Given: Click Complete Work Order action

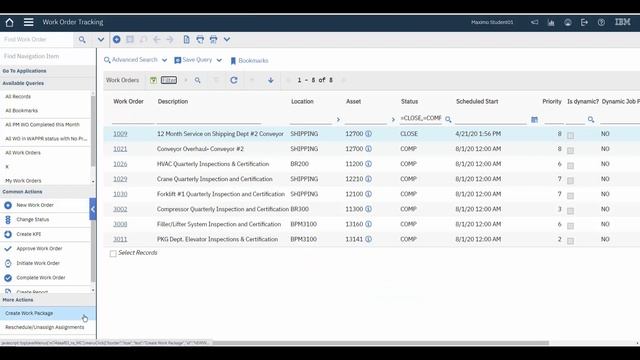Looking at the screenshot, I should tap(41, 278).
